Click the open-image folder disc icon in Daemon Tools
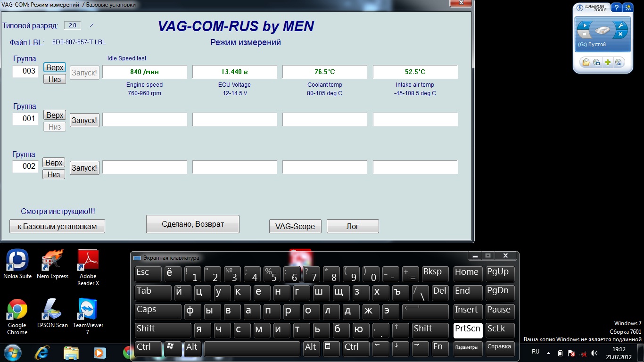The width and height of the screenshot is (644, 362). click(585, 62)
